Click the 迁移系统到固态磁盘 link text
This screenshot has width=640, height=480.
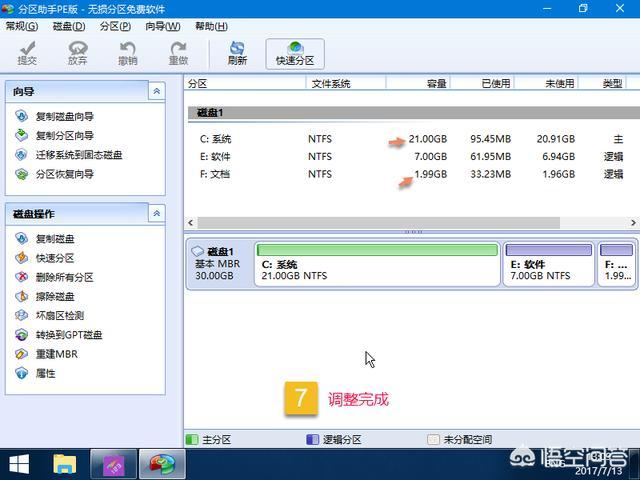pyautogui.click(x=79, y=155)
